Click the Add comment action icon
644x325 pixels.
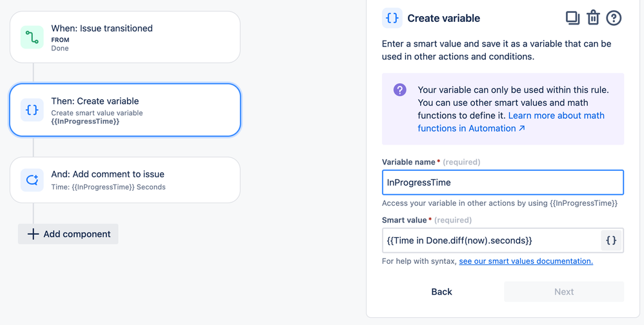(32, 180)
